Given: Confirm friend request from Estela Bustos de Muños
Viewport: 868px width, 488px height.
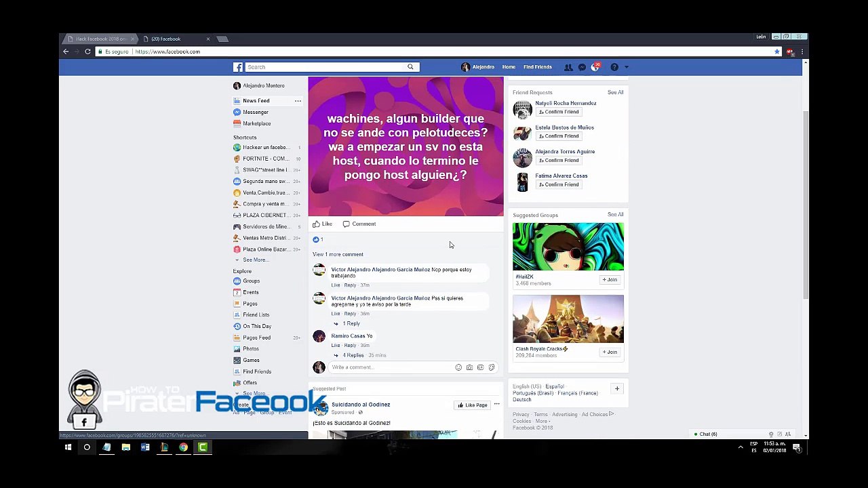Looking at the screenshot, I should point(559,136).
